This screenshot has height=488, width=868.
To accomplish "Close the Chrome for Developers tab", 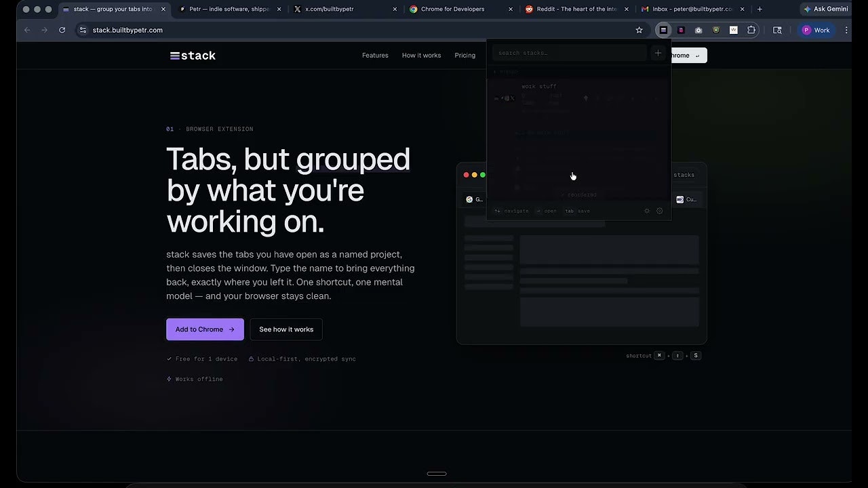I will [511, 9].
